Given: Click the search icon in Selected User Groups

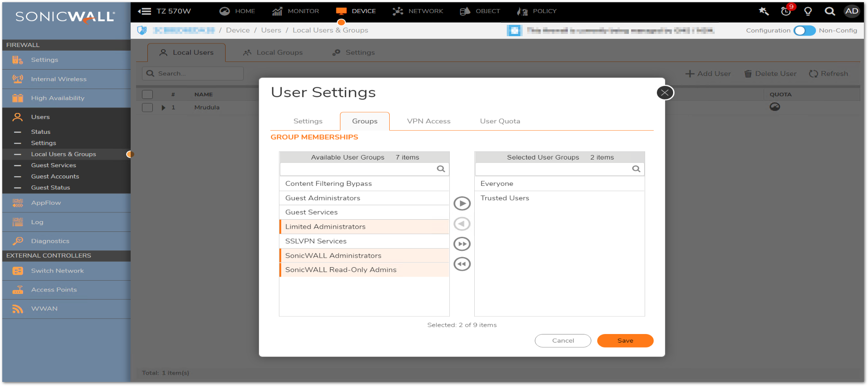Looking at the screenshot, I should tap(636, 169).
